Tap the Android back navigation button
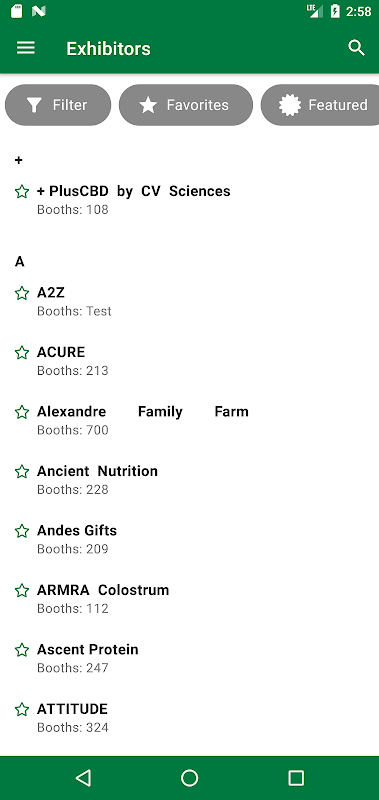379x800 pixels. (83, 778)
